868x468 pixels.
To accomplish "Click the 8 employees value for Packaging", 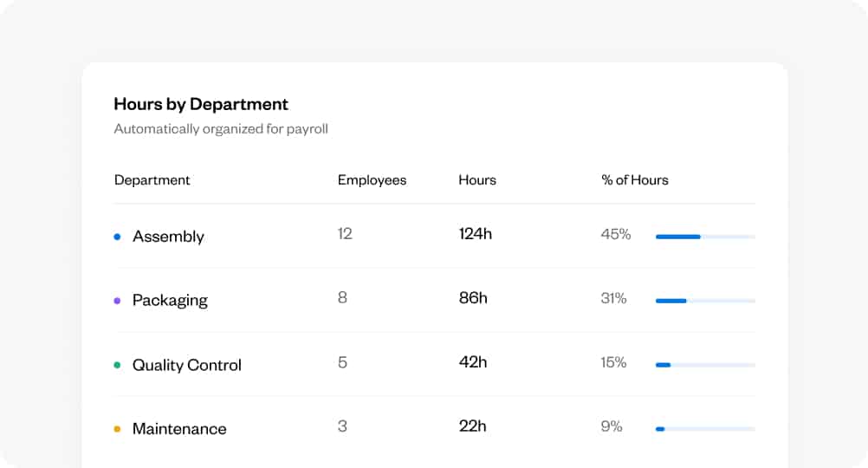I will coord(343,298).
